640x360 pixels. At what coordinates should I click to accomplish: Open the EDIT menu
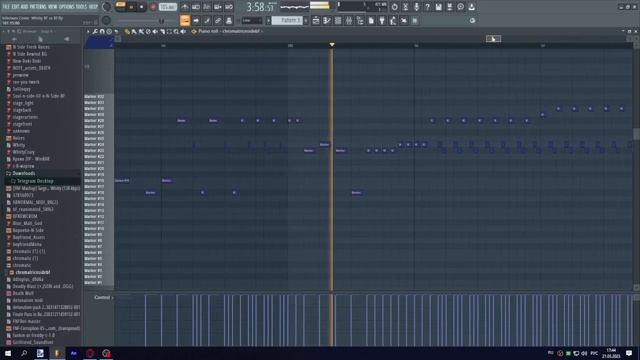pyautogui.click(x=16, y=7)
